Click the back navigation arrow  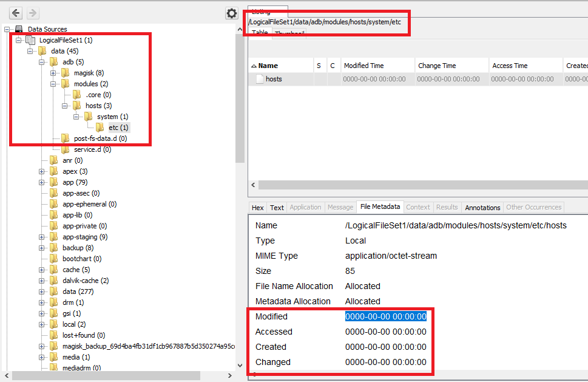[x=15, y=13]
